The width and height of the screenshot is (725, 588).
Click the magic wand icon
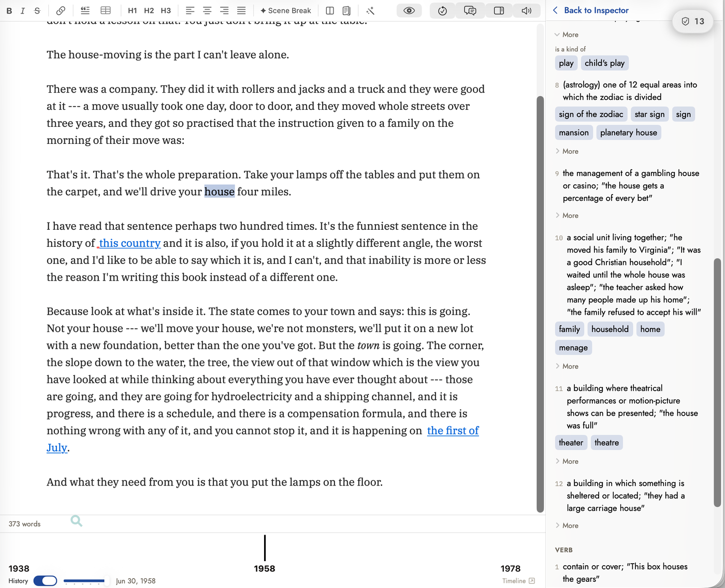(370, 10)
